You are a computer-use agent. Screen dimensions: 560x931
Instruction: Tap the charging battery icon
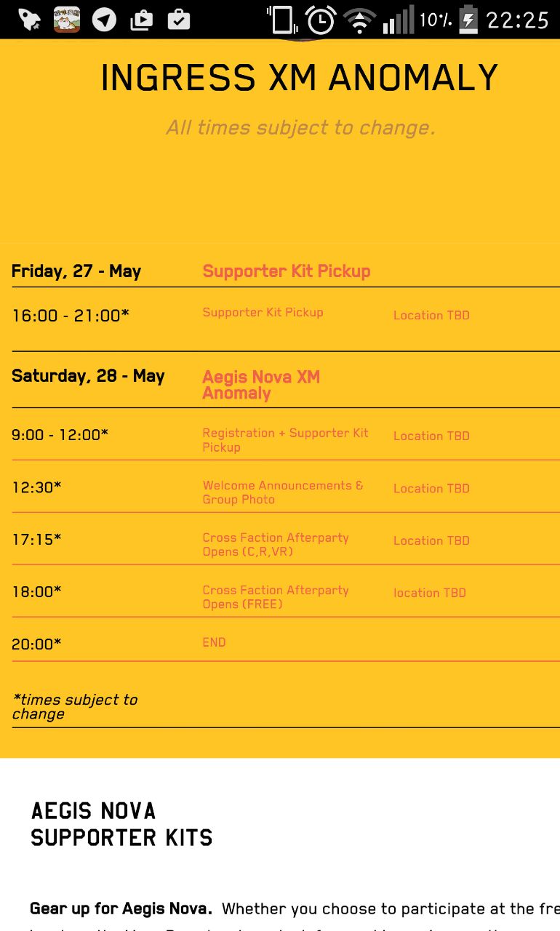tap(469, 20)
